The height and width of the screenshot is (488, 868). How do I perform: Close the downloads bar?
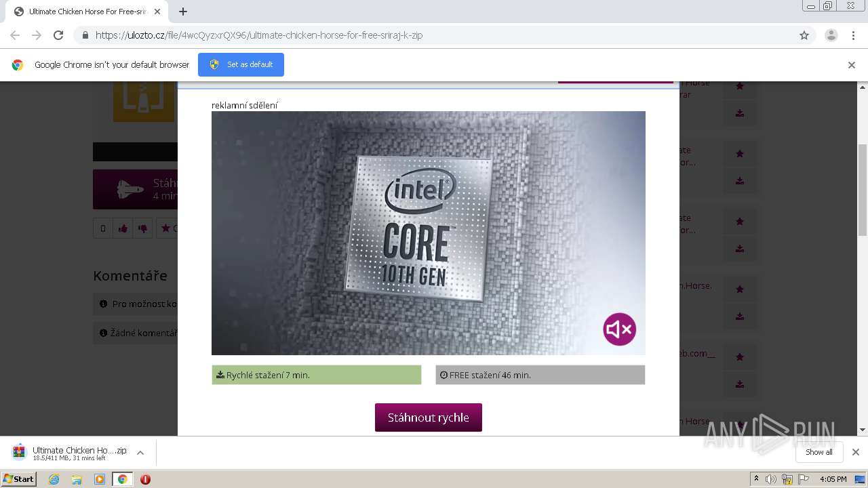click(x=856, y=452)
